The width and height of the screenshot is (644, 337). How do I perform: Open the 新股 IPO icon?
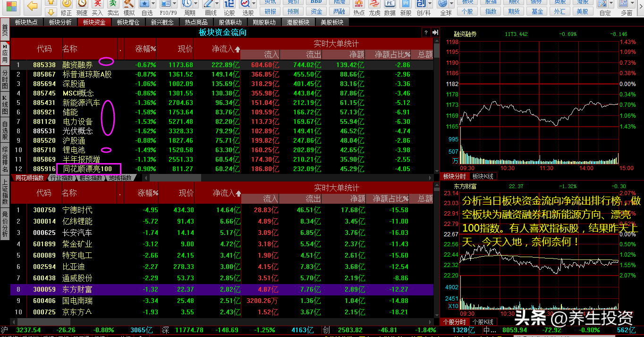406,4
